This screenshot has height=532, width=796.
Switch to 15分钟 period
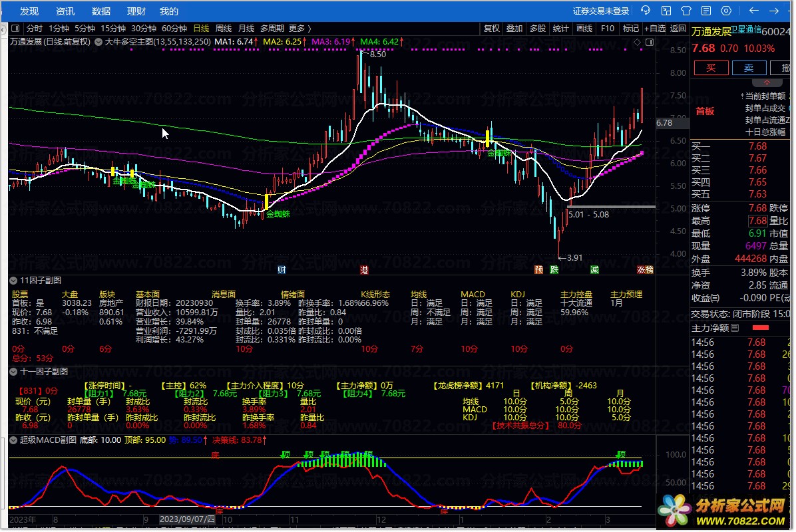pyautogui.click(x=113, y=29)
